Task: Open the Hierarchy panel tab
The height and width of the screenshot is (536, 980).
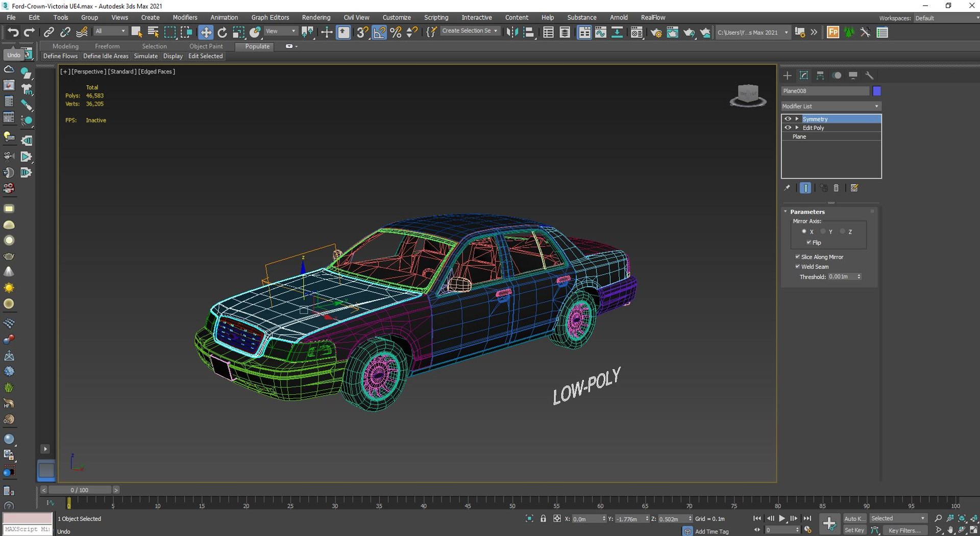Action: pos(820,75)
